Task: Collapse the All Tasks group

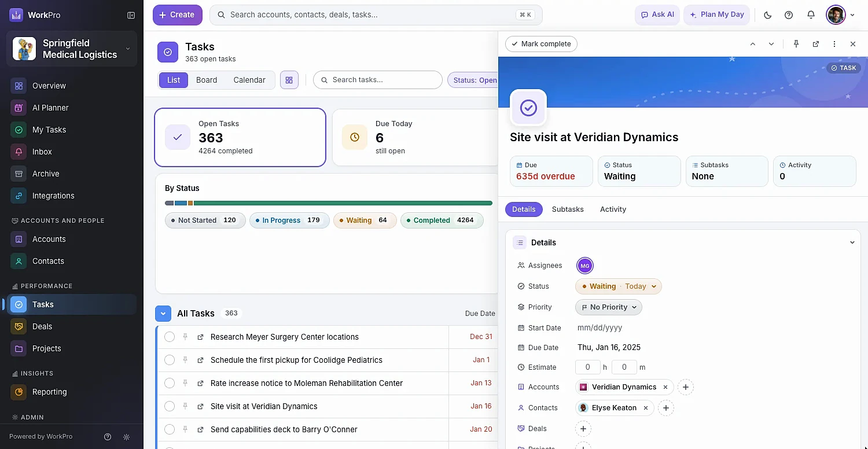Action: [x=163, y=314]
